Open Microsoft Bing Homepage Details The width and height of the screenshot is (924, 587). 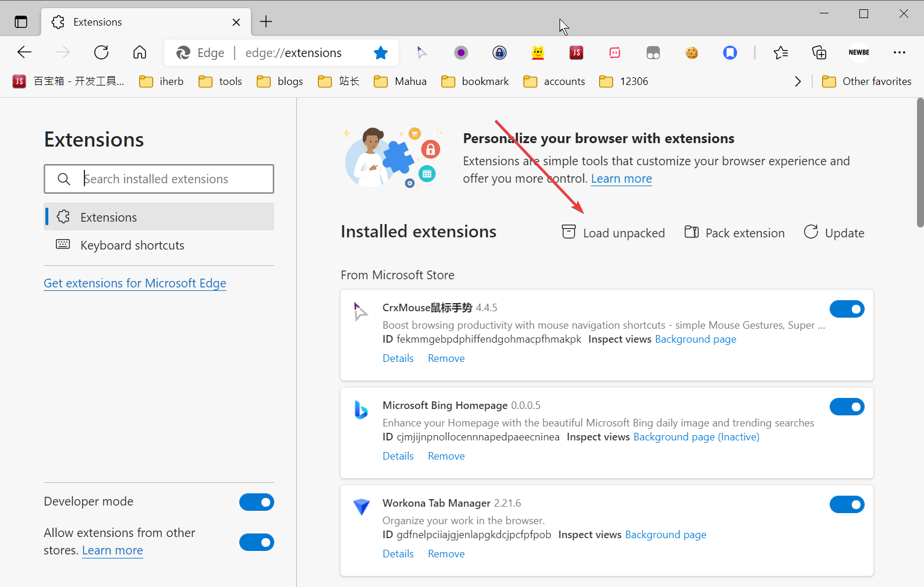coord(398,456)
